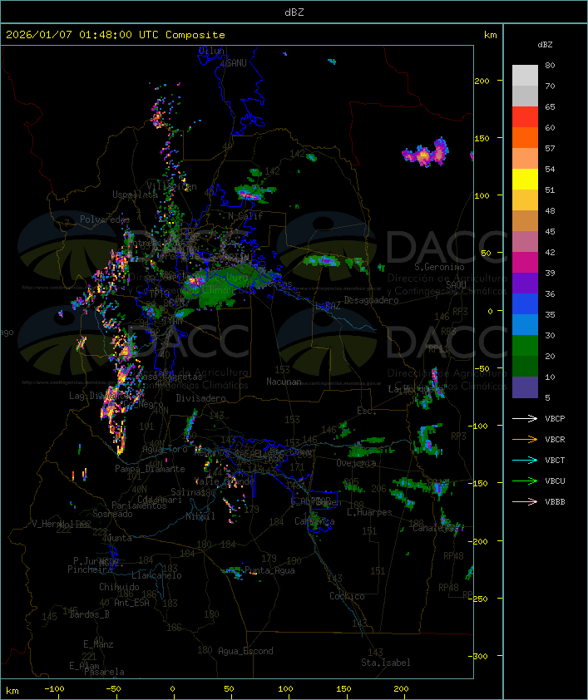Viewport: 588px width, 700px height.
Task: Click the '80' value on the color scale
Action: point(550,65)
